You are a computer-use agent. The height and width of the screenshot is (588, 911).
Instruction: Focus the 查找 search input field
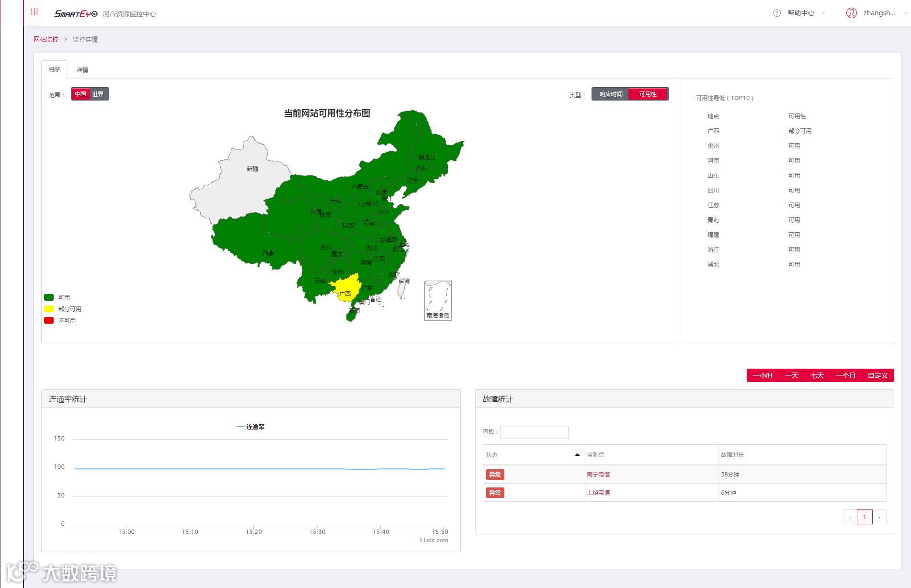pyautogui.click(x=534, y=432)
